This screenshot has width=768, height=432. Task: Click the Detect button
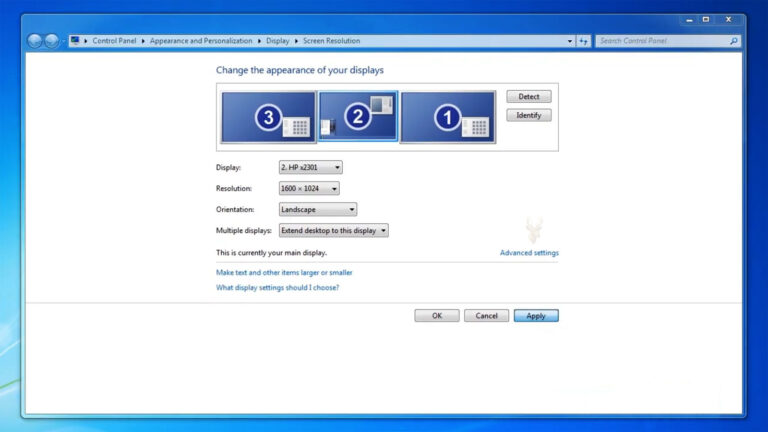pos(528,96)
